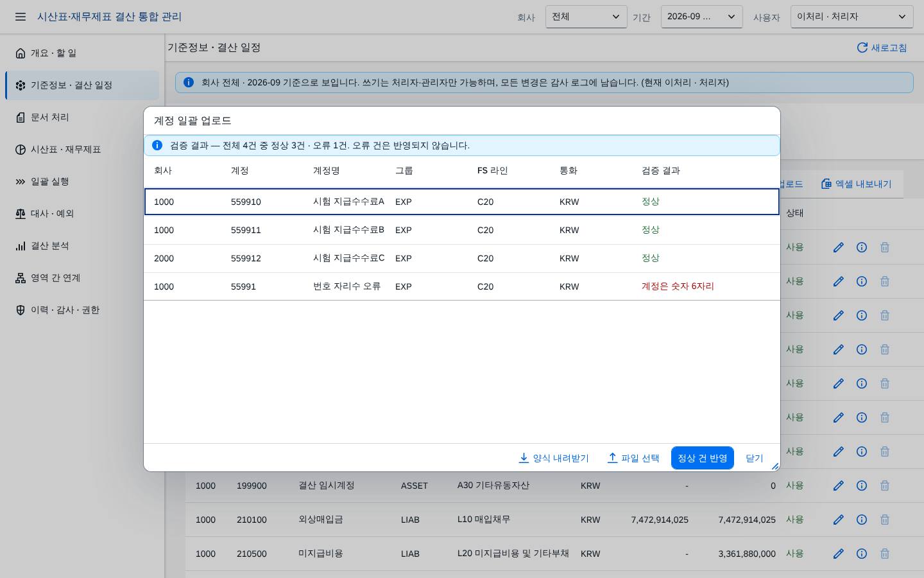The height and width of the screenshot is (578, 924).
Task: Click the error text 계정은 숫자 6자리
Action: tap(678, 286)
